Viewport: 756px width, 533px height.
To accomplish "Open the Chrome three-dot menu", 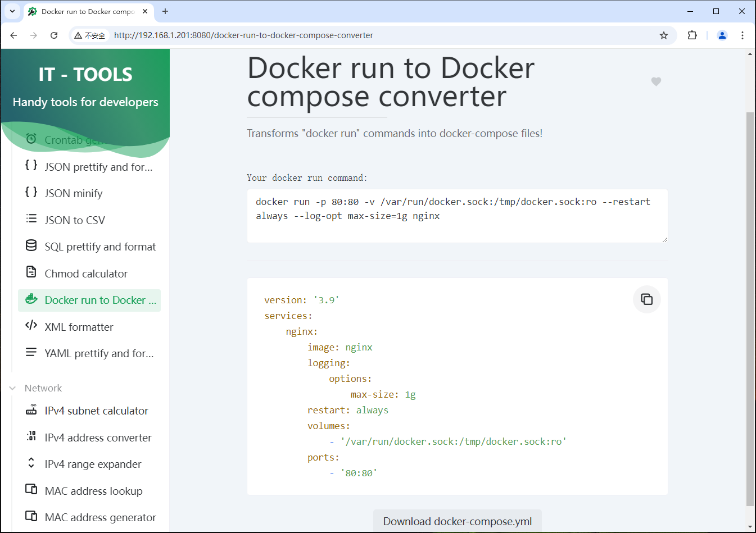I will coord(743,35).
